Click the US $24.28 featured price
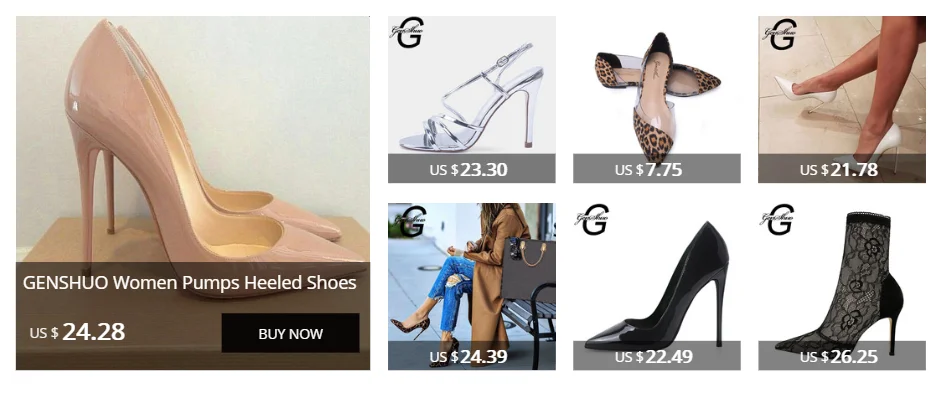Viewport: 943px width, 408px height. coord(77,332)
